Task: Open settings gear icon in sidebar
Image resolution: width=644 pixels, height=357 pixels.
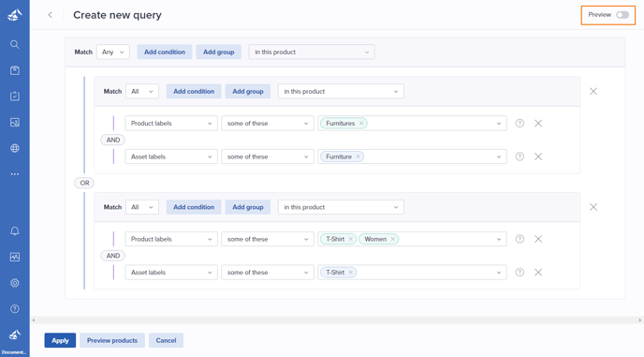Action: point(15,283)
